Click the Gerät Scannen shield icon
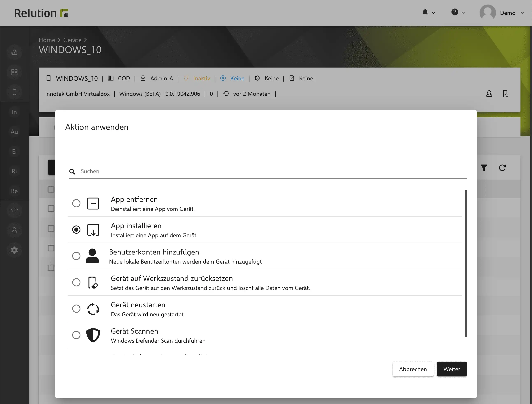The width and height of the screenshot is (532, 404). coord(93,335)
